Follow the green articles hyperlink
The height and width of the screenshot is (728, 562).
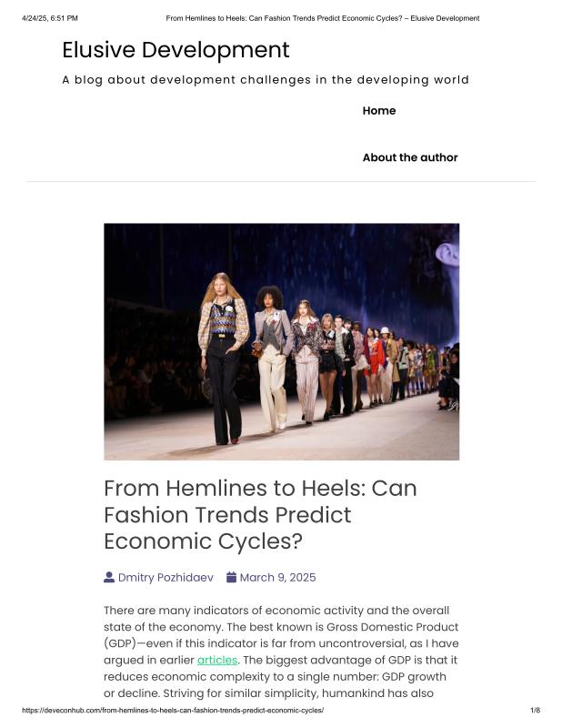pos(217,660)
